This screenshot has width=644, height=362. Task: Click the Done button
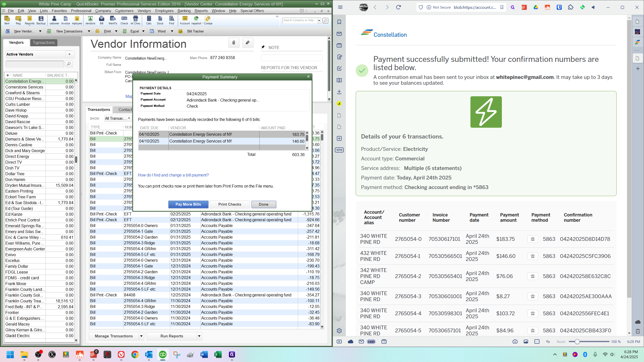tap(263, 204)
